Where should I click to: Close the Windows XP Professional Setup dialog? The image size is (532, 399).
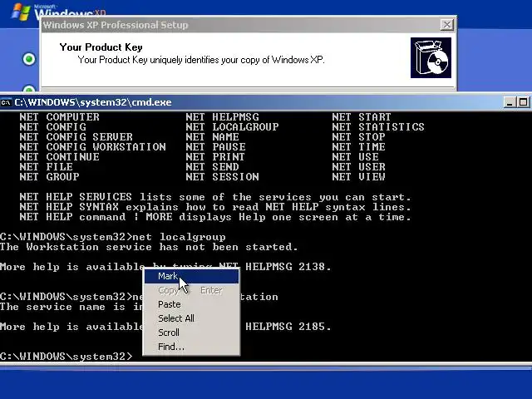click(447, 25)
